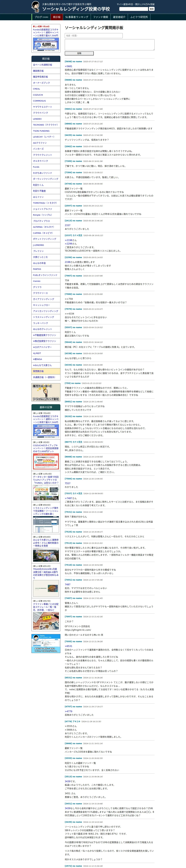Screen dimensions: 186x868
Task: Open ※みんなで大家さん board link
Action: click(46, 365)
